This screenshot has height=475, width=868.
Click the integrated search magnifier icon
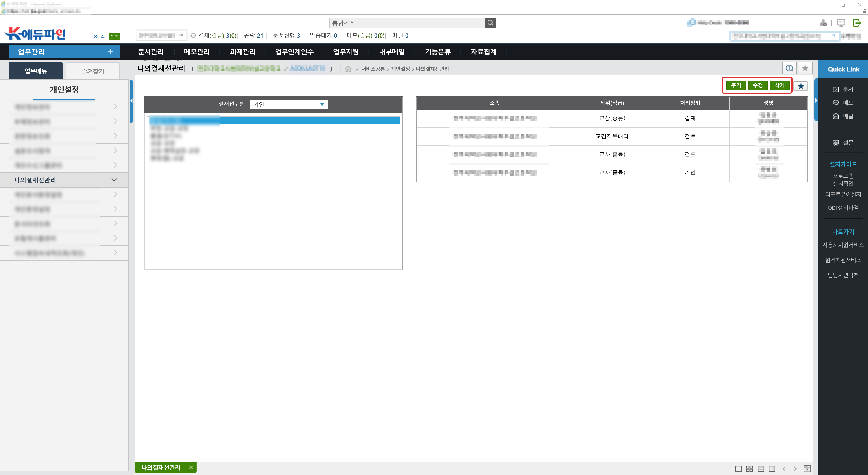(490, 23)
